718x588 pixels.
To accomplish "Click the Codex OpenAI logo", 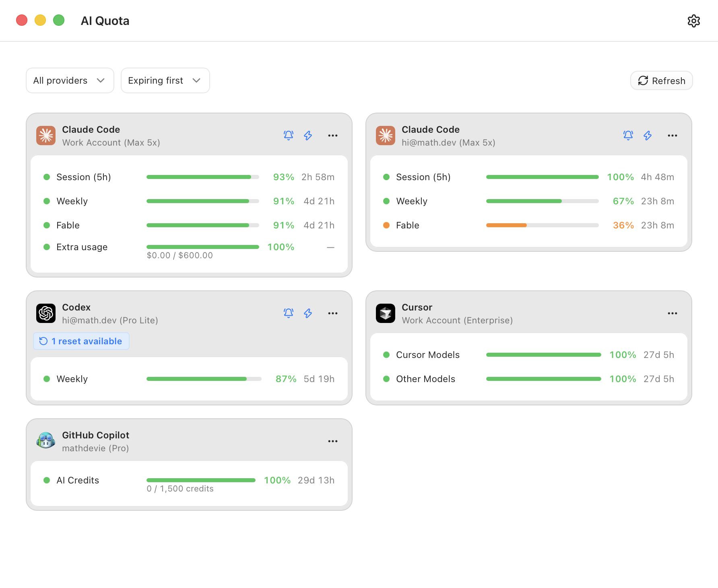I will [x=46, y=313].
